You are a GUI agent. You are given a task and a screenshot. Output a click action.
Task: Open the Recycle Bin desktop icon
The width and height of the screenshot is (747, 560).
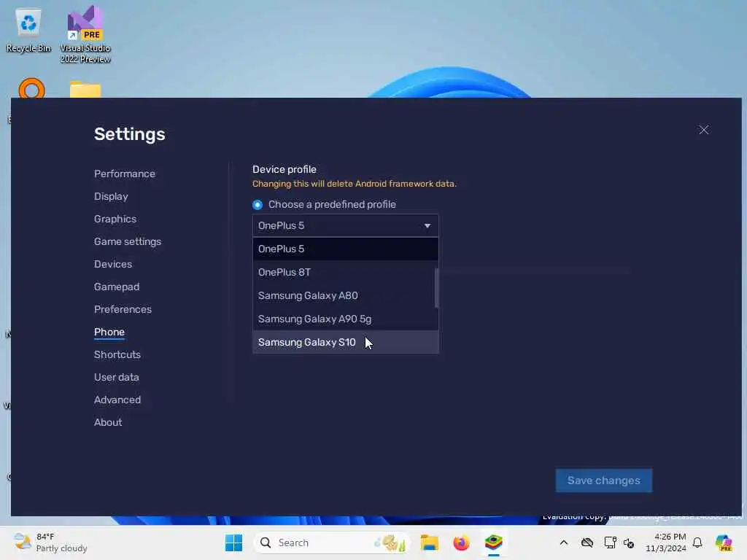28,31
